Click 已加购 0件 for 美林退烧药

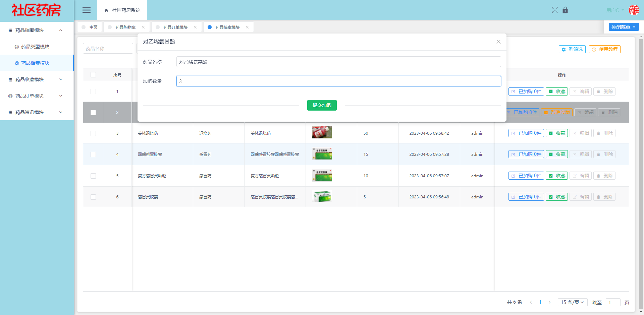pos(526,133)
